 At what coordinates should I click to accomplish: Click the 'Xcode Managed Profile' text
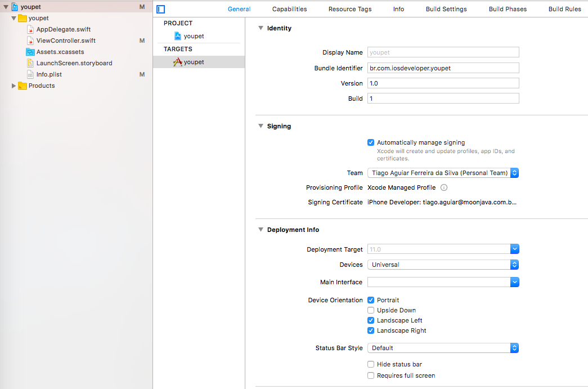point(401,187)
